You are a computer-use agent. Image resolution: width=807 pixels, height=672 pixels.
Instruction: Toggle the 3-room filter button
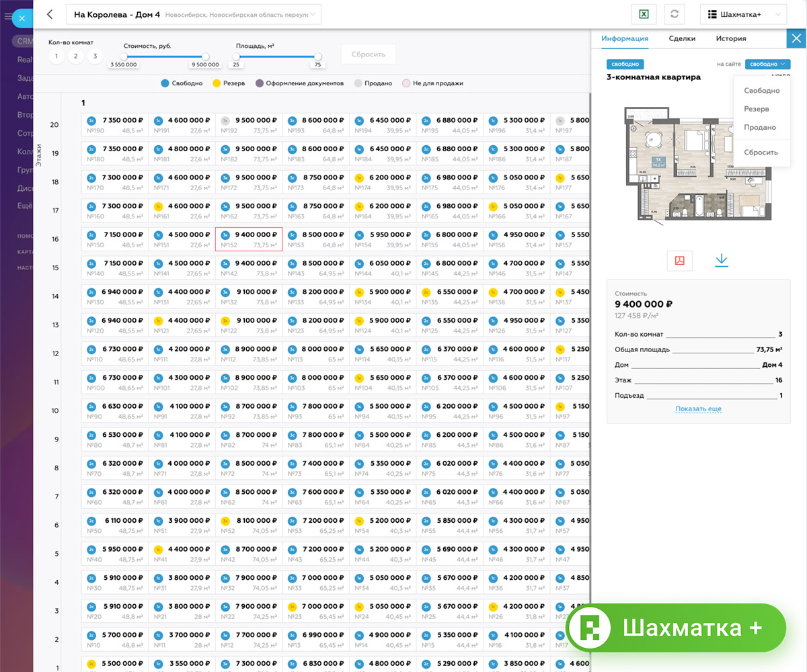(95, 56)
